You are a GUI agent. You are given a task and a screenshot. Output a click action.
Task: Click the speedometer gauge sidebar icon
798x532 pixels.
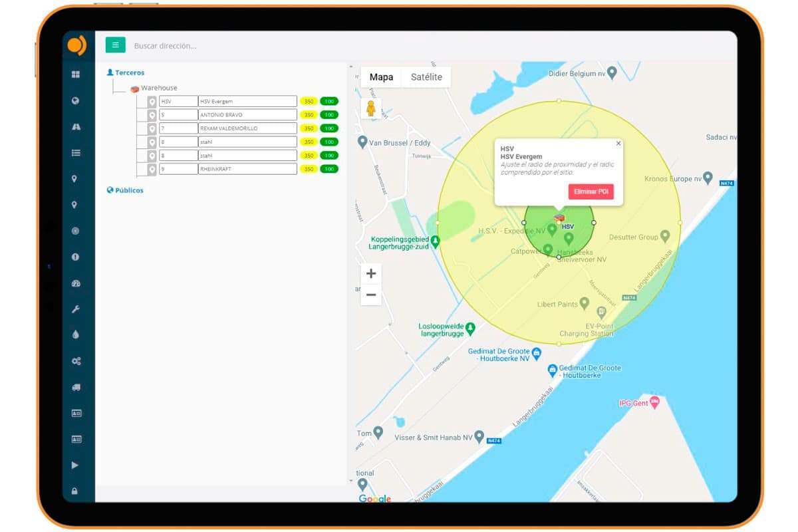pyautogui.click(x=75, y=283)
